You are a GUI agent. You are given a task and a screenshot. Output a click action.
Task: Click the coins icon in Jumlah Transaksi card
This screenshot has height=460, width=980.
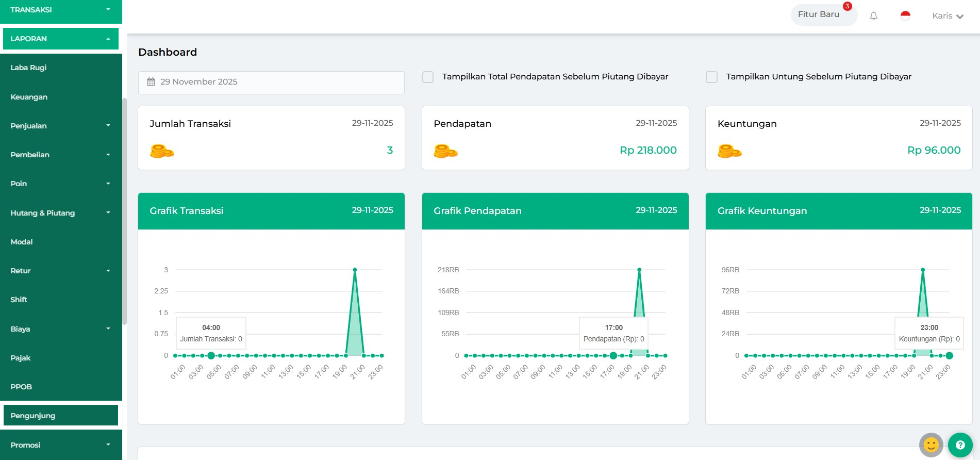(162, 151)
